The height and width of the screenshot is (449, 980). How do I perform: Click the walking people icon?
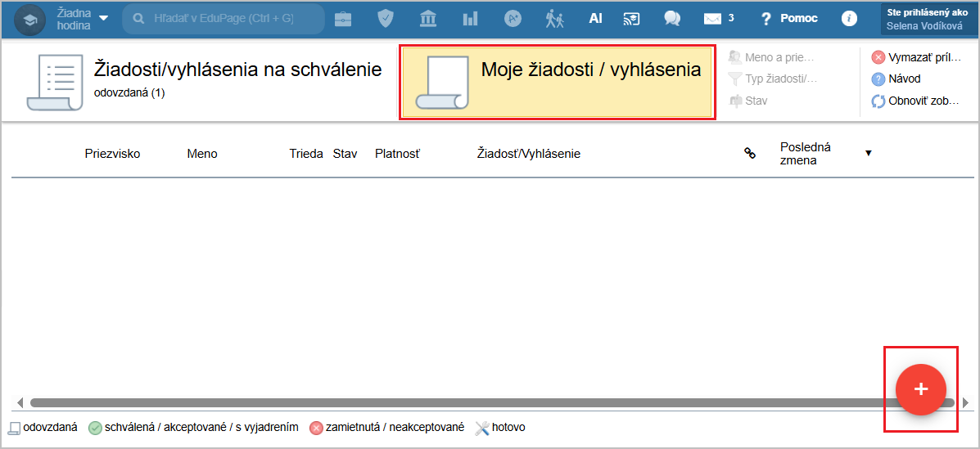coord(555,18)
